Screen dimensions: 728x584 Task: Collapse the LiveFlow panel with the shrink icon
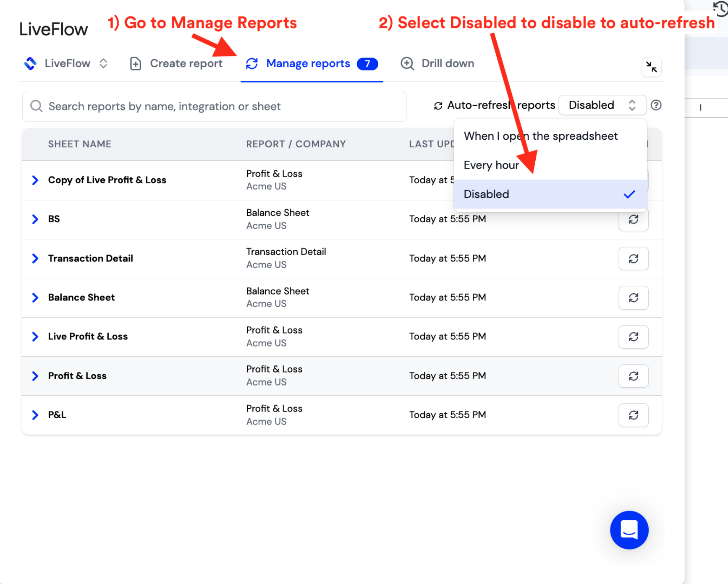[652, 67]
